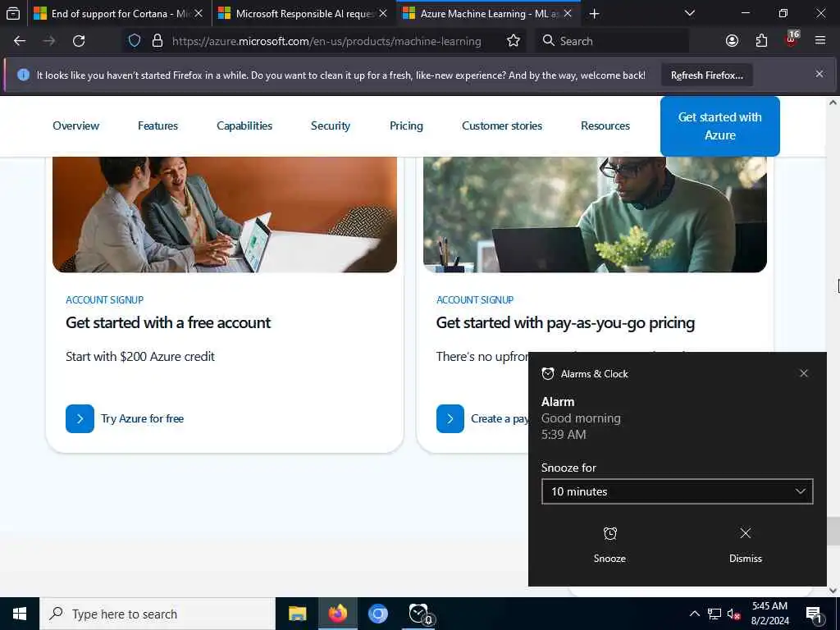Image resolution: width=840 pixels, height=630 pixels.
Task: Click the two women meeting image
Action: (x=225, y=214)
